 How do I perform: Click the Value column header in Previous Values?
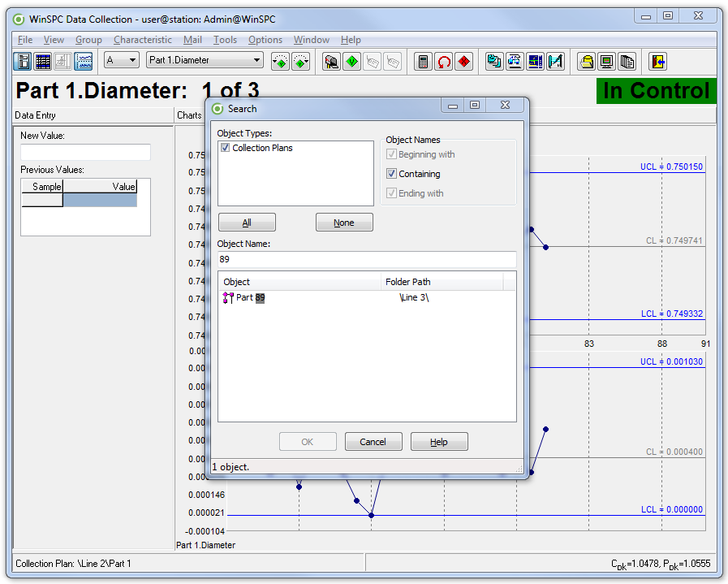pyautogui.click(x=100, y=187)
